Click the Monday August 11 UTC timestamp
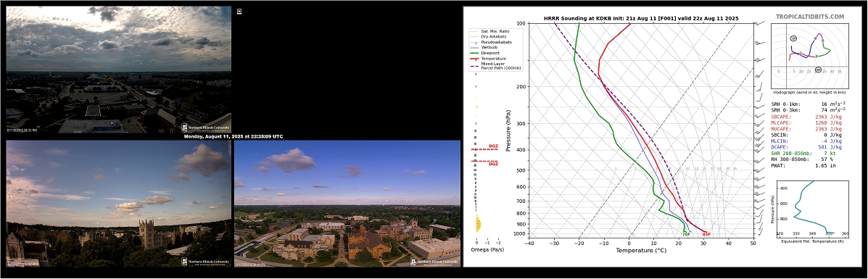Image resolution: width=868 pixels, height=279 pixels. (x=233, y=136)
